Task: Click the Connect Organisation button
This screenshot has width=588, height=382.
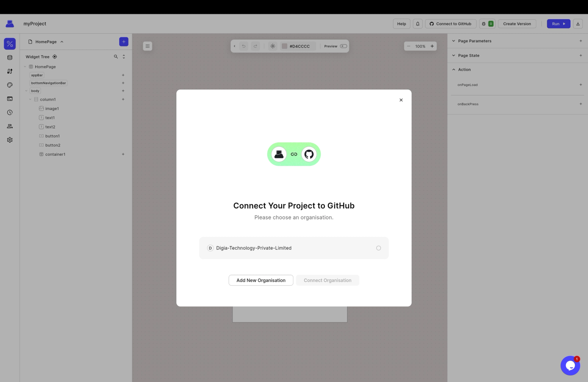Action: point(327,281)
